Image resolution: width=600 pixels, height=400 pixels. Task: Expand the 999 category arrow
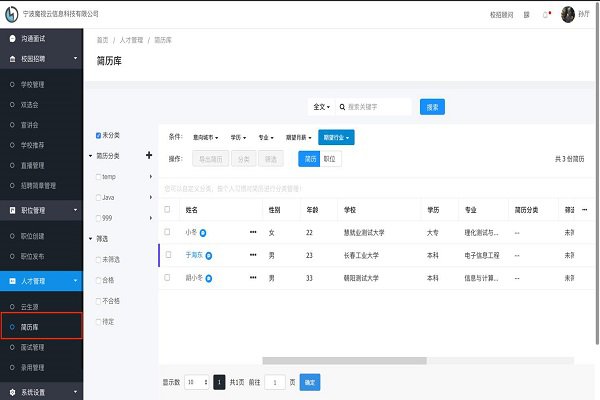[151, 218]
